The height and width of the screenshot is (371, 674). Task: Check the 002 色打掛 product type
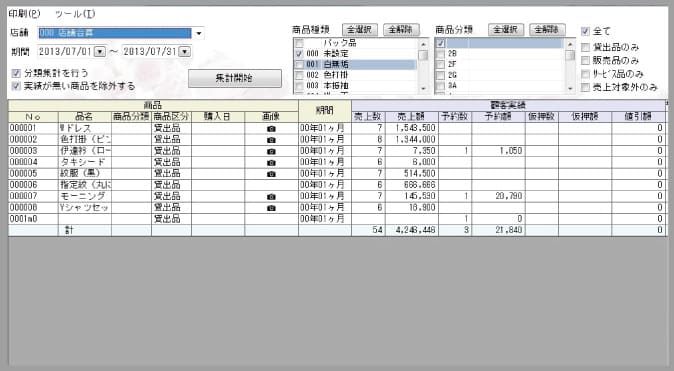point(300,75)
